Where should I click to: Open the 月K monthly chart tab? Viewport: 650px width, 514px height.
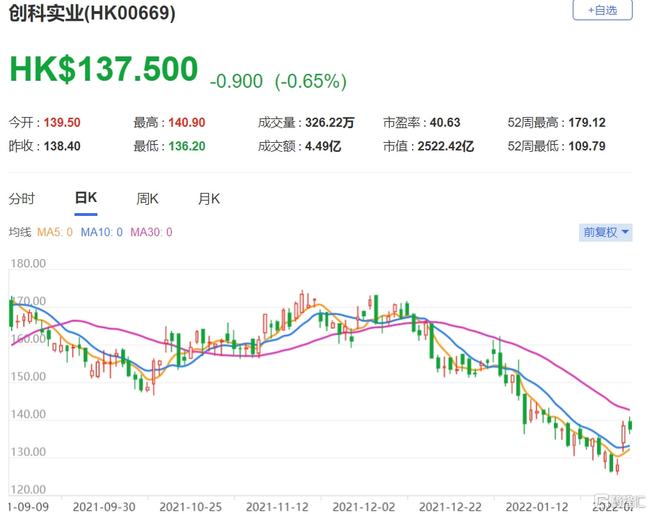[x=209, y=199]
